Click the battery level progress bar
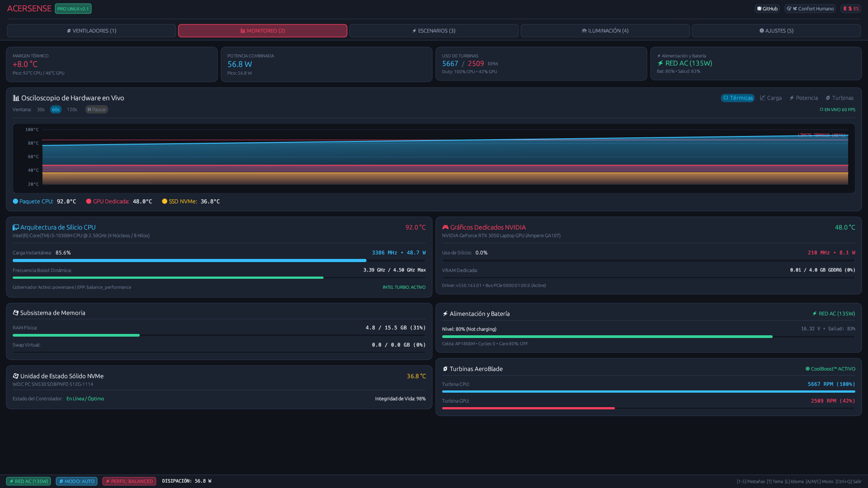The width and height of the screenshot is (868, 488). pos(649,337)
